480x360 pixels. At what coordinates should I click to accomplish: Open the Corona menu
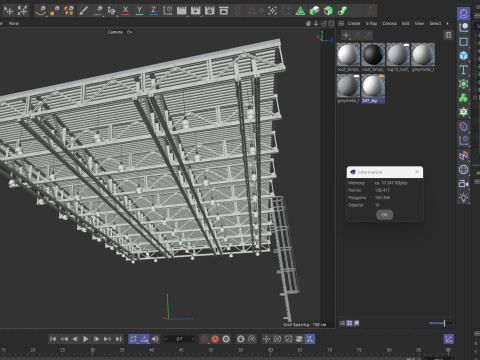[389, 23]
